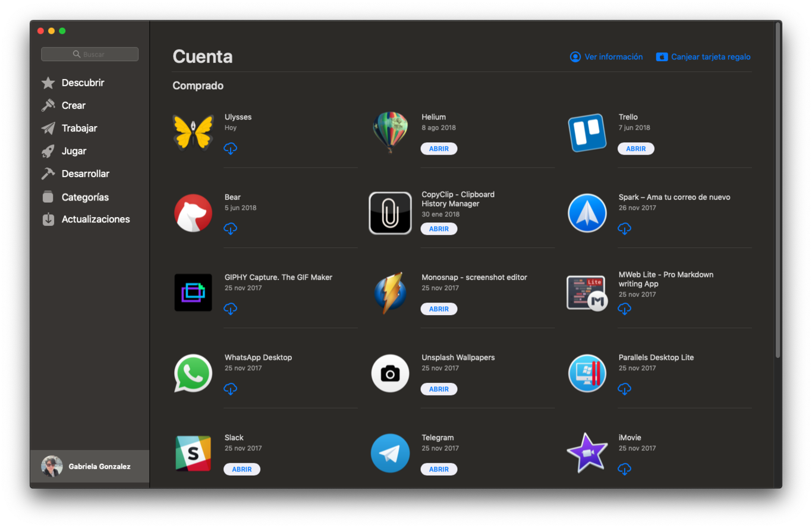This screenshot has width=812, height=528.
Task: Click the Comprado section heading
Action: 198,86
